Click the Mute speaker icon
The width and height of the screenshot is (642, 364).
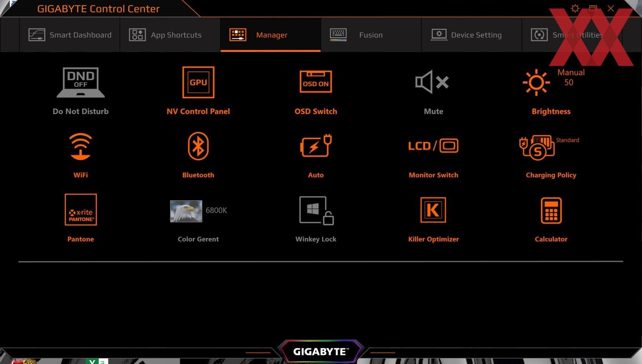point(432,82)
